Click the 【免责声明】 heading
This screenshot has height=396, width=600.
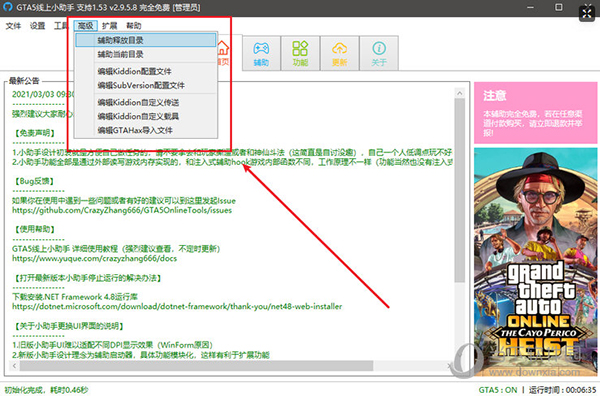coord(34,133)
